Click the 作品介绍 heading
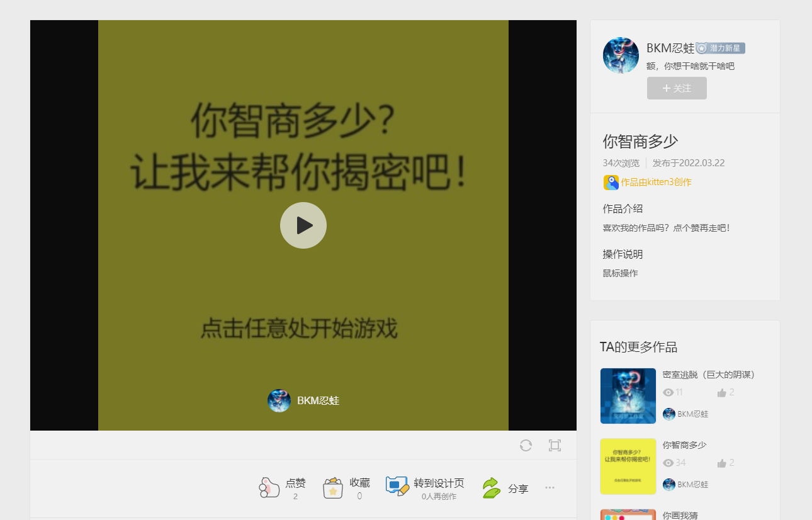Screen dimensions: 812x520 623,208
